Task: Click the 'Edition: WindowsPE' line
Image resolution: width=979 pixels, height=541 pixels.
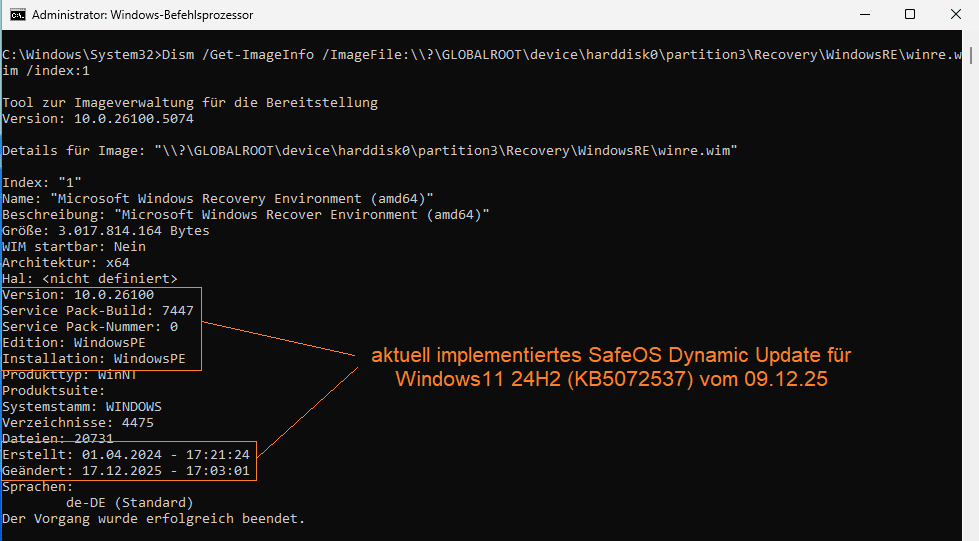Action: 74,343
